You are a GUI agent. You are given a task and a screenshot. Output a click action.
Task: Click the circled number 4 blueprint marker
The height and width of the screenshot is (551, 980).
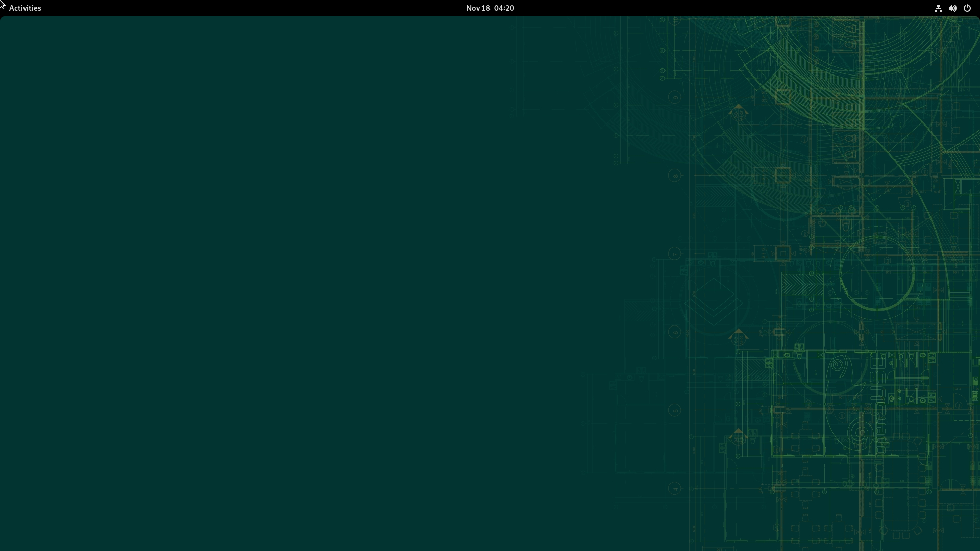point(675,488)
